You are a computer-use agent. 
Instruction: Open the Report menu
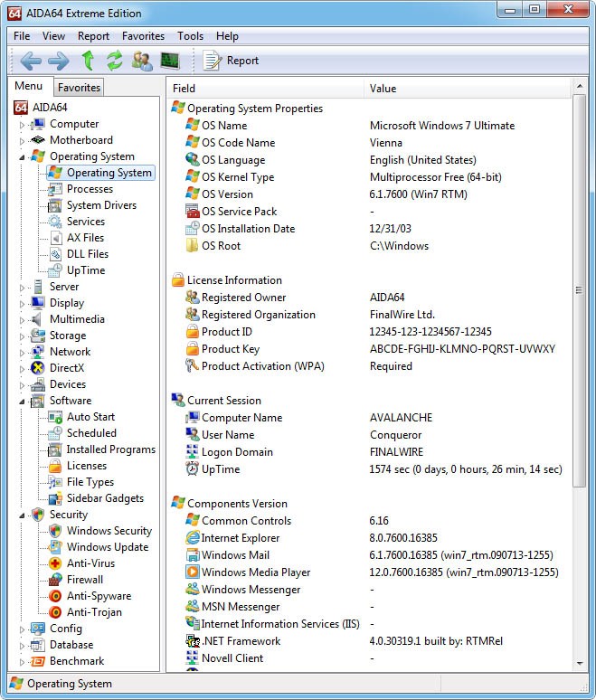tap(93, 36)
